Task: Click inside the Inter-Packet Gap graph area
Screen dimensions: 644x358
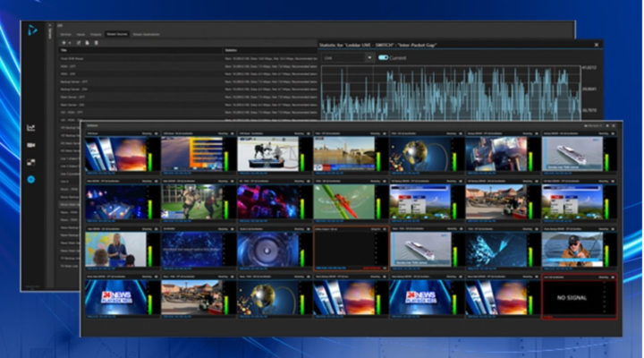Action: 451,93
